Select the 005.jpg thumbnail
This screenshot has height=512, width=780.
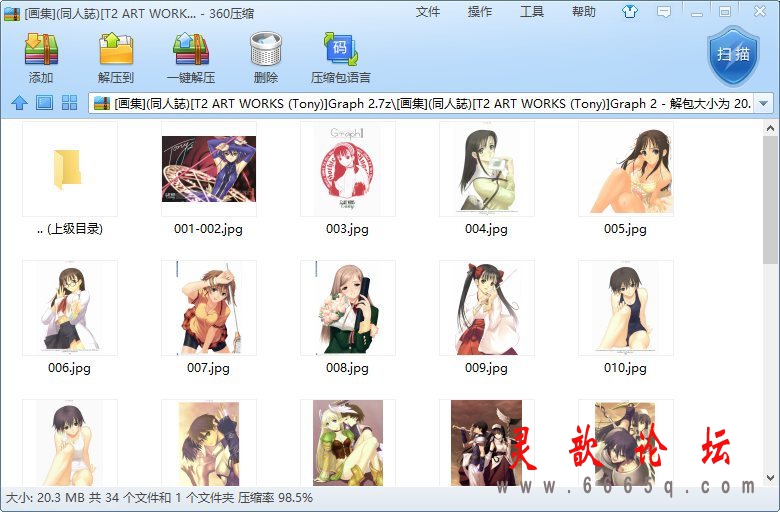[626, 169]
